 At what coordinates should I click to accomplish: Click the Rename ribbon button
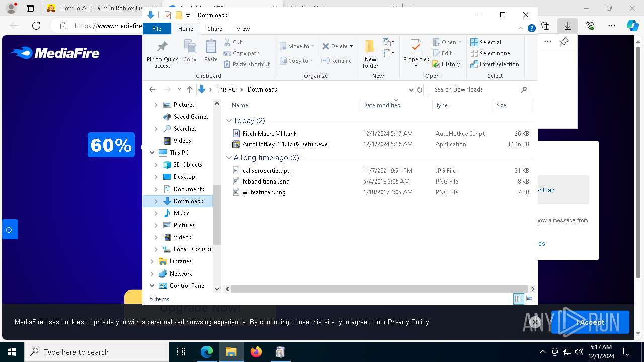pyautogui.click(x=337, y=61)
